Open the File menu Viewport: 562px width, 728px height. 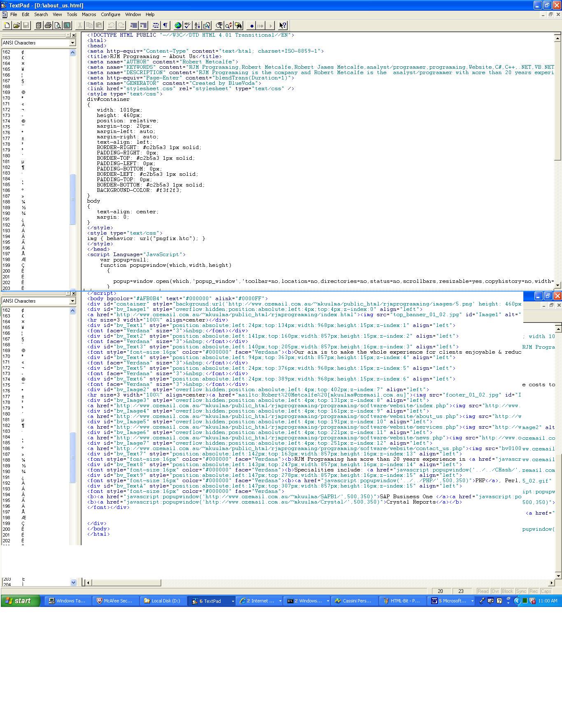pyautogui.click(x=14, y=14)
